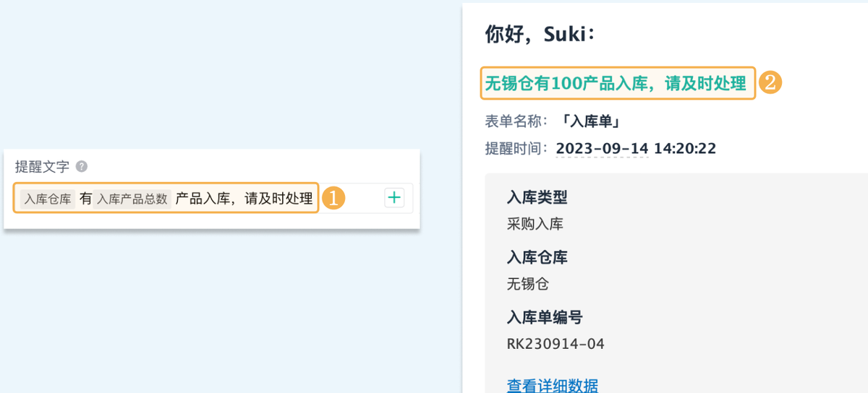This screenshot has height=393, width=868.
Task: Open the 查看详细数据 link
Action: point(552,385)
